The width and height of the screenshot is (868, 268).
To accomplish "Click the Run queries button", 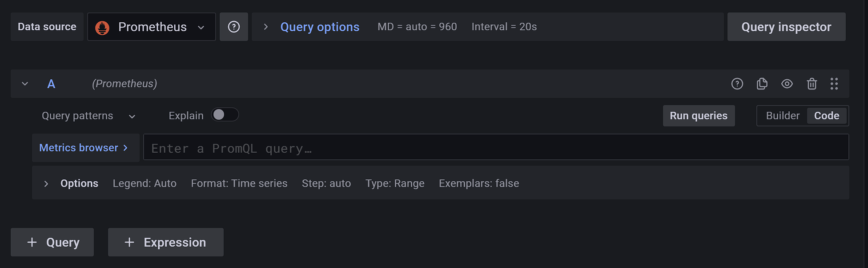I will pos(699,116).
